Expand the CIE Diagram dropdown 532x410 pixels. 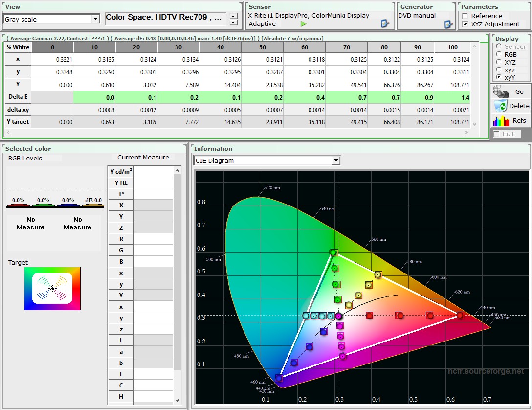(x=335, y=160)
